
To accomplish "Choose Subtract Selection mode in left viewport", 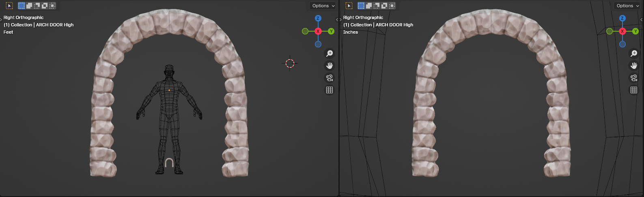I will coord(37,6).
